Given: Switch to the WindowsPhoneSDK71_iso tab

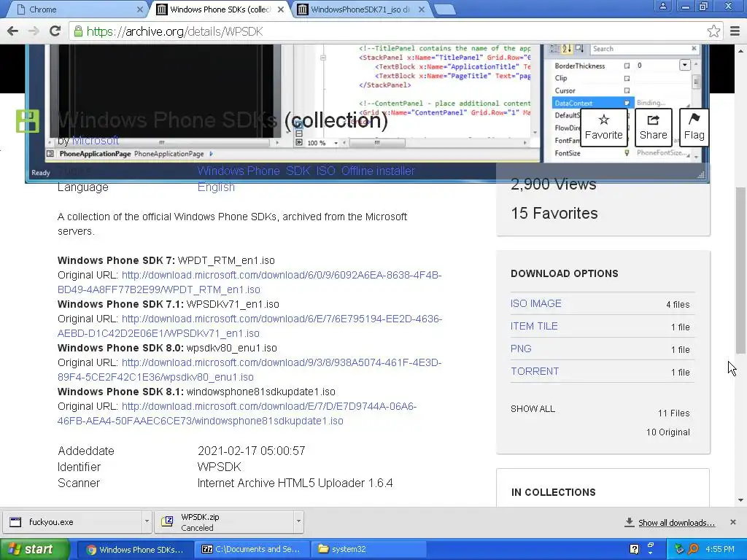Looking at the screenshot, I should (359, 9).
